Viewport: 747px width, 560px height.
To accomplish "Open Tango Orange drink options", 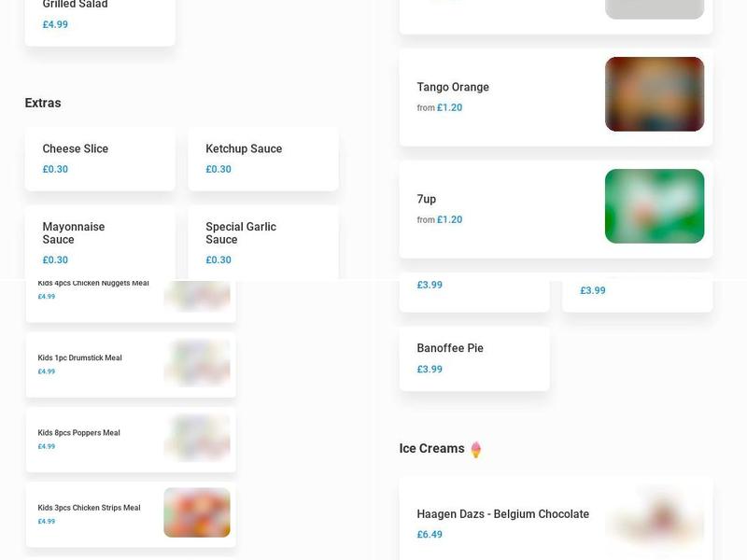I will 556,97.
